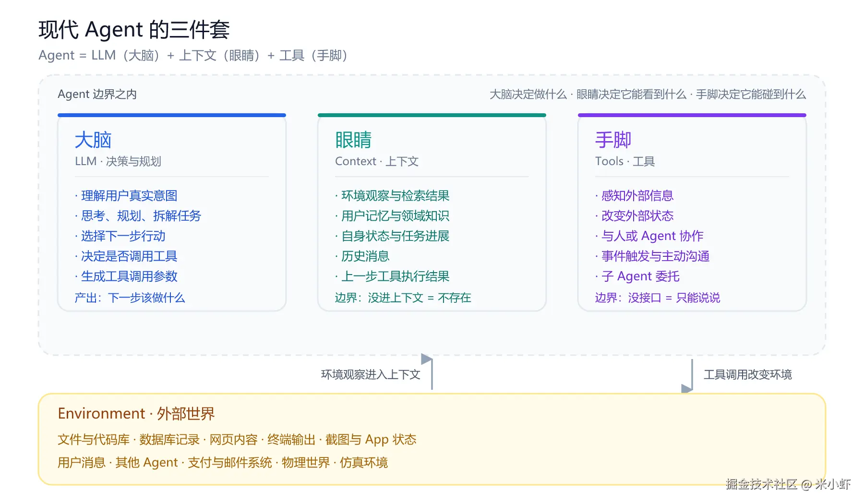
Task: Click the green heading "眼睛"
Action: [353, 140]
